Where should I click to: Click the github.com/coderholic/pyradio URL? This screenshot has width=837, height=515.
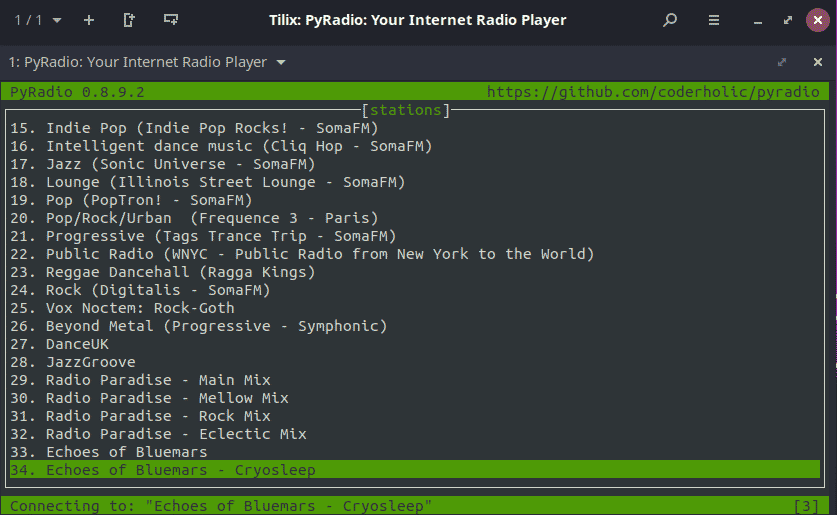click(x=653, y=92)
